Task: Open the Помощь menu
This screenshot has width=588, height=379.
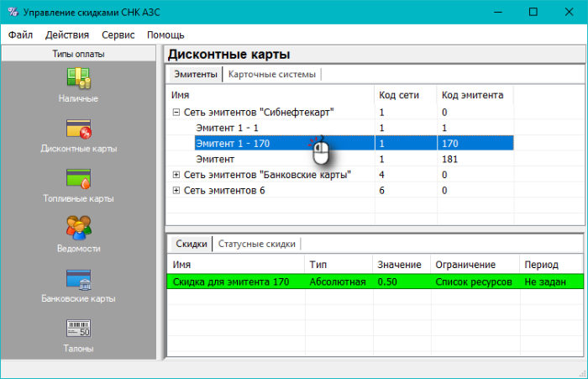Action: (165, 35)
